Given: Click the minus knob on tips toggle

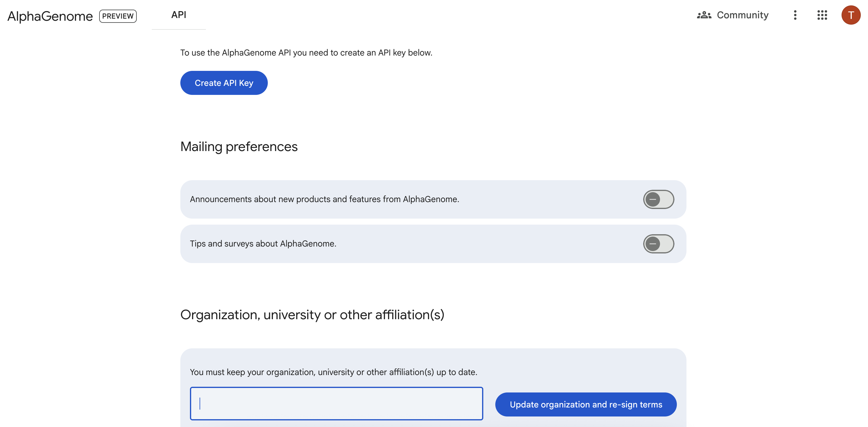Looking at the screenshot, I should pos(653,244).
